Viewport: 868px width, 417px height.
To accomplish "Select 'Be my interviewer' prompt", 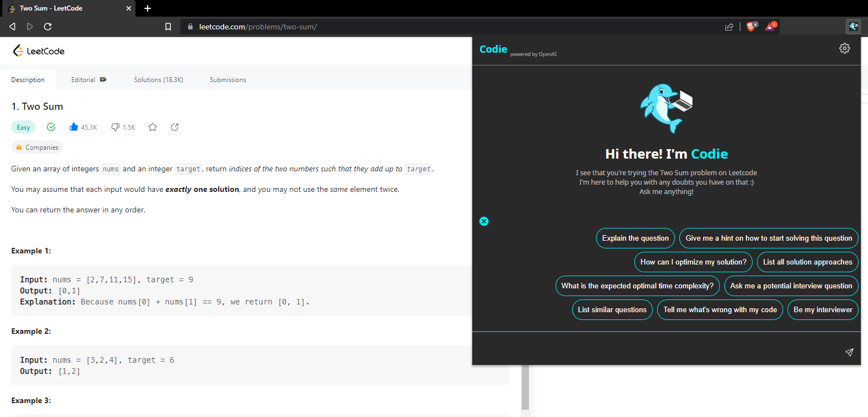I will point(822,309).
